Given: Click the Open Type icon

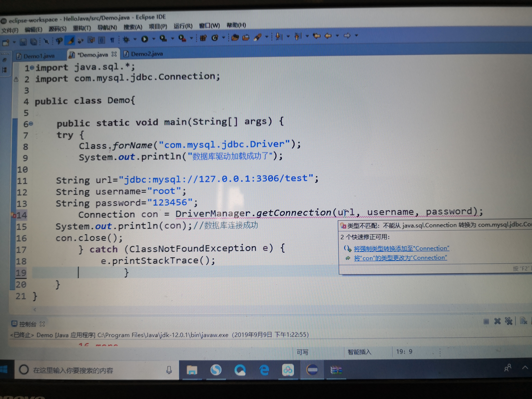Looking at the screenshot, I should 235,37.
